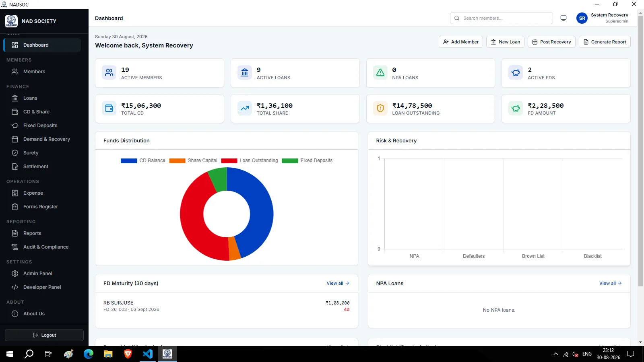Toggle Share Capital legend orange swatch
This screenshot has width=644, height=362.
[x=177, y=160]
